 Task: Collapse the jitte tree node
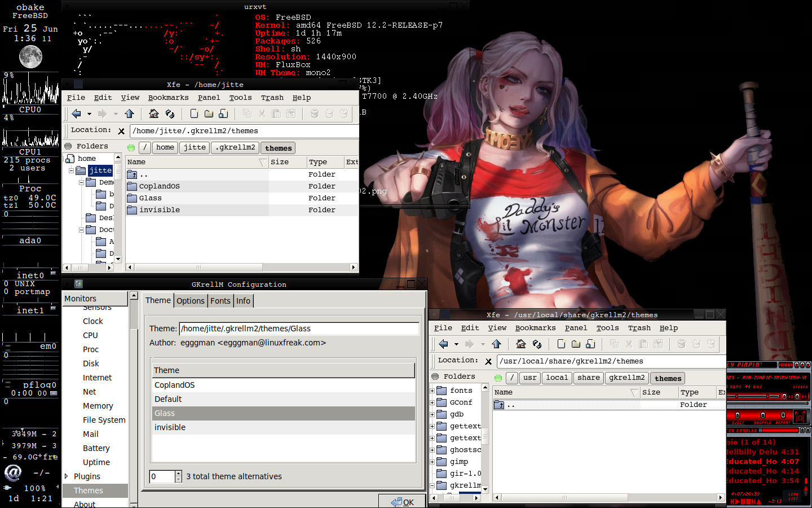click(x=71, y=170)
